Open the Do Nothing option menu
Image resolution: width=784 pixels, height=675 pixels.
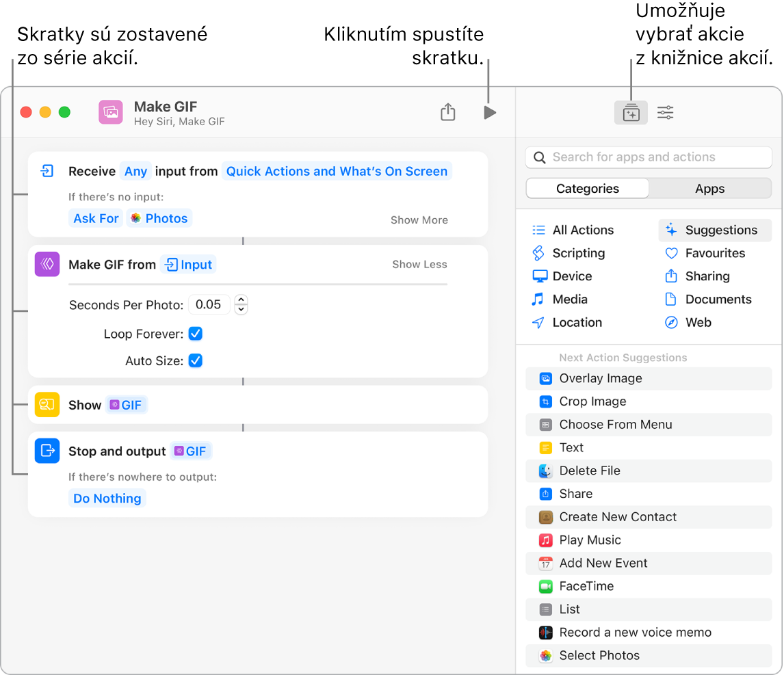point(107,499)
